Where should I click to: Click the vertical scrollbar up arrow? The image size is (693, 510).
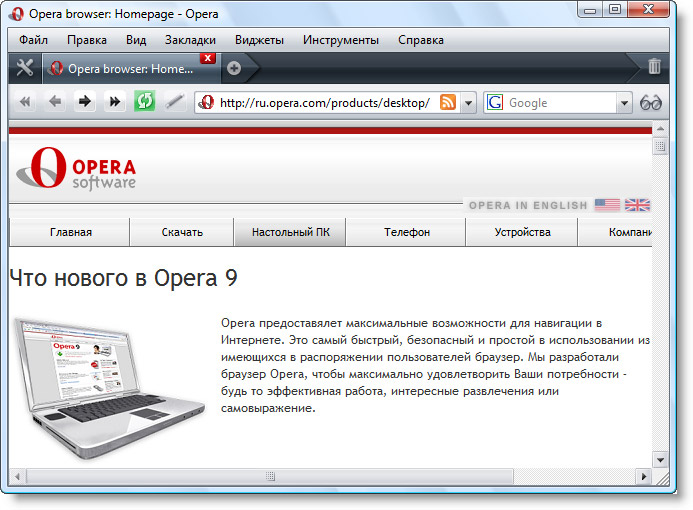660,129
